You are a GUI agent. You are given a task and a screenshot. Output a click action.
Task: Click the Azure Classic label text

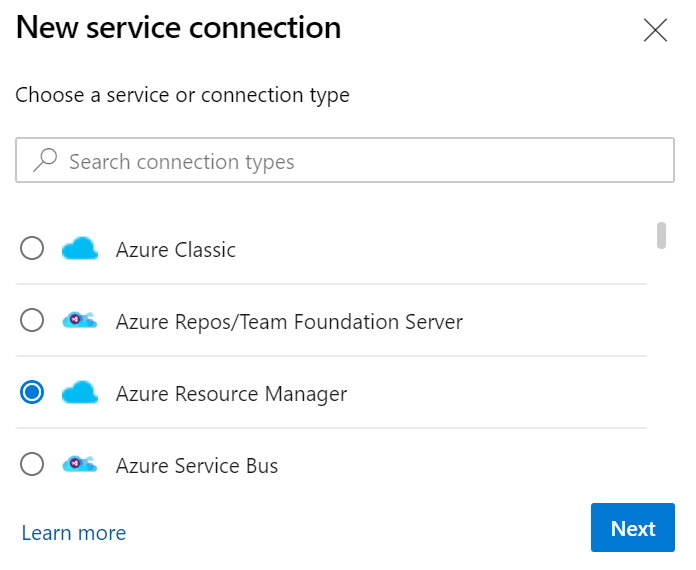[x=176, y=250]
